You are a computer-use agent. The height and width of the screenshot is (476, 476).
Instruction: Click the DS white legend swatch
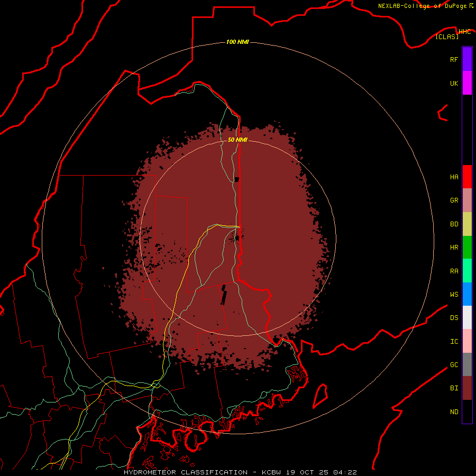tap(467, 317)
